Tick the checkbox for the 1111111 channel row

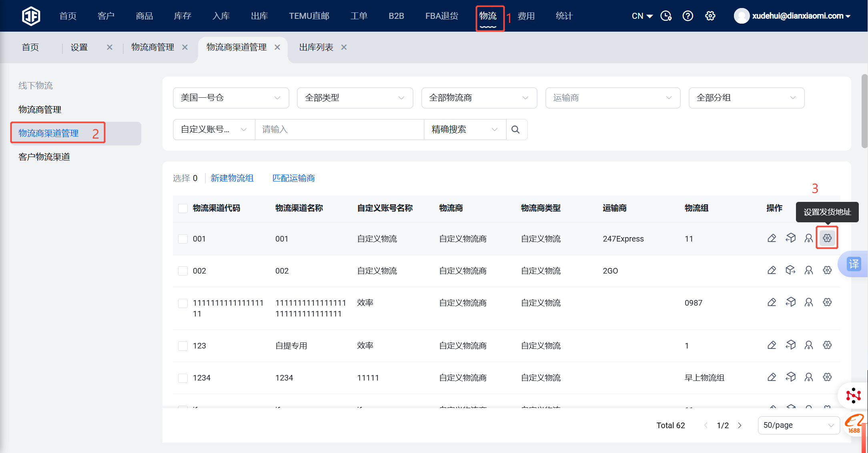pyautogui.click(x=183, y=303)
